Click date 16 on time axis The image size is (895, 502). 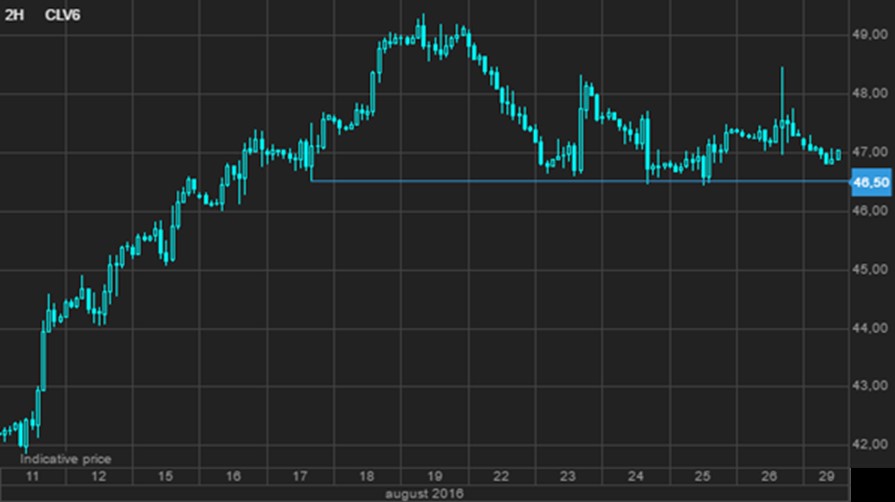[233, 476]
